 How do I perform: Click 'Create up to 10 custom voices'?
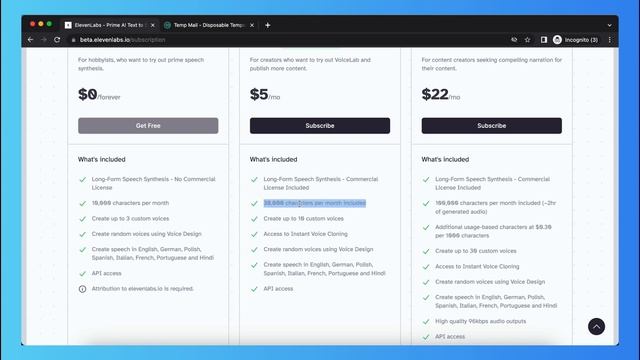[303, 219]
